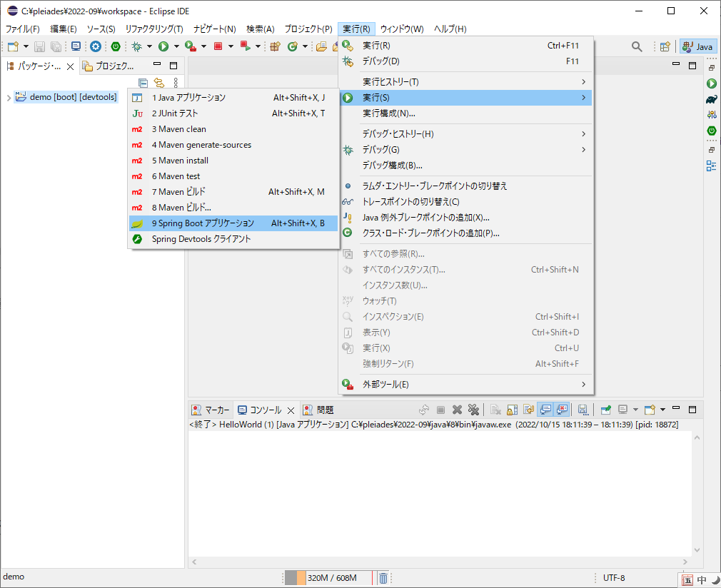Click トレースポイントの切り替え(C)

pos(466,201)
